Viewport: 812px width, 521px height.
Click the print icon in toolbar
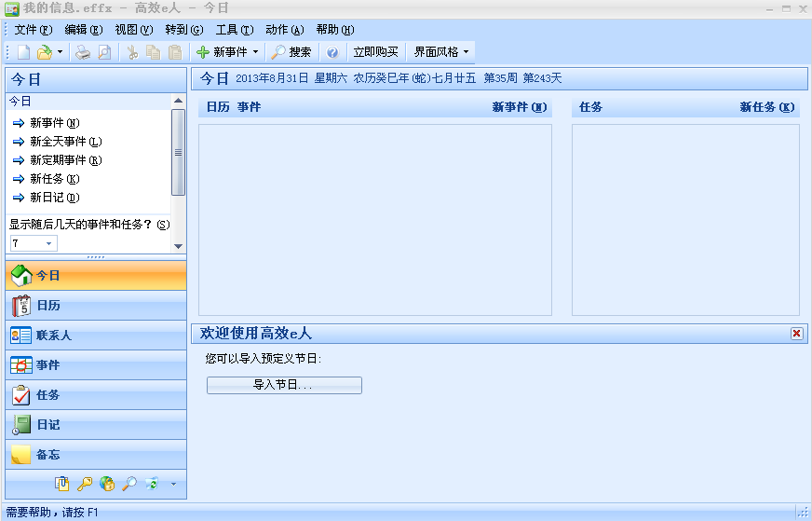(83, 52)
